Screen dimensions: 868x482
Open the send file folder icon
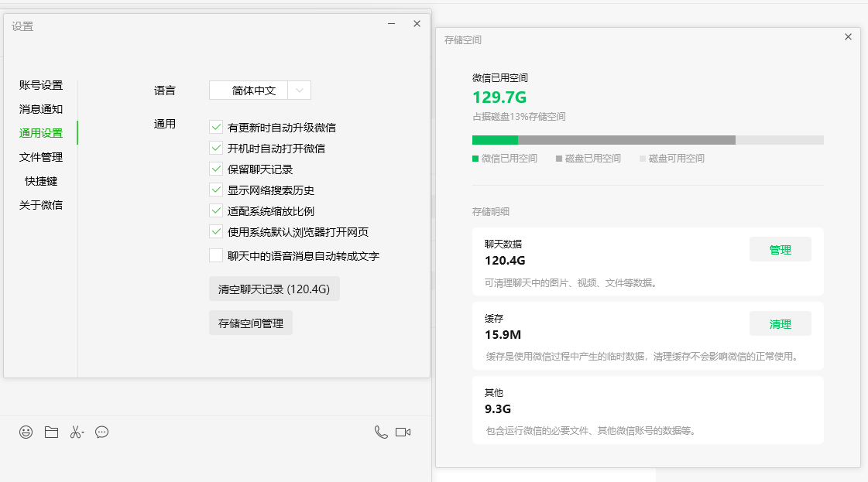[51, 432]
